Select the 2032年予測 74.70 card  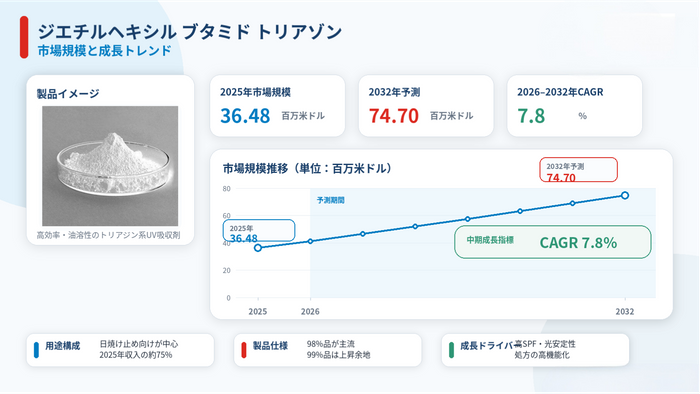(x=426, y=106)
